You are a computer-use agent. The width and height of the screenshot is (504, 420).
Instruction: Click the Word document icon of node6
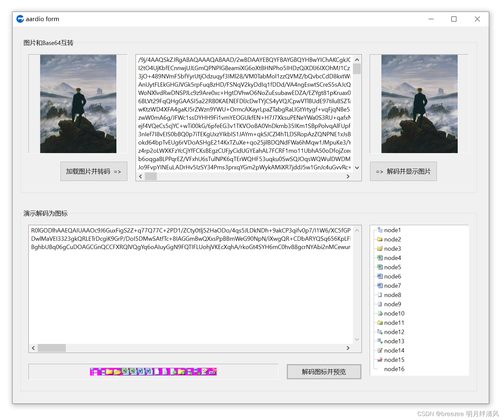click(x=380, y=276)
